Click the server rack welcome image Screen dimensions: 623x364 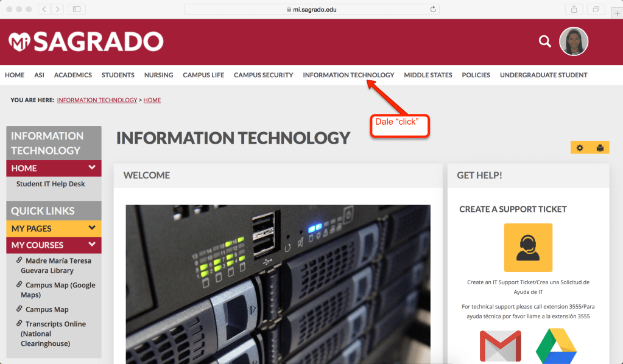coord(278,284)
